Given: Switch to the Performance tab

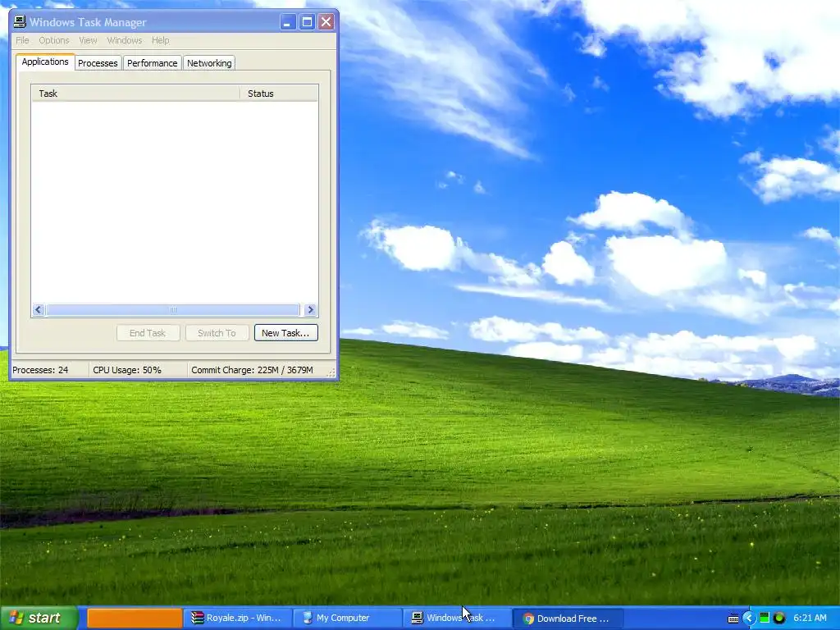Looking at the screenshot, I should [x=152, y=63].
